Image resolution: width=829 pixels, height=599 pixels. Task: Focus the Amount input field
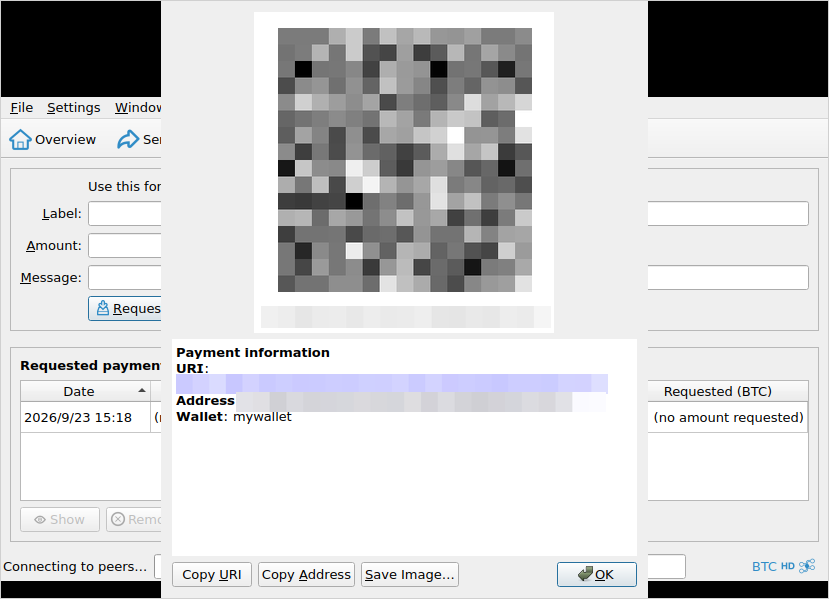pyautogui.click(x=125, y=246)
